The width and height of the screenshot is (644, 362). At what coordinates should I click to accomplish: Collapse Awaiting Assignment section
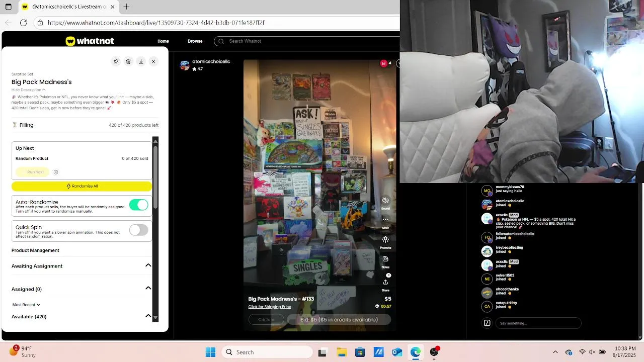click(x=148, y=265)
